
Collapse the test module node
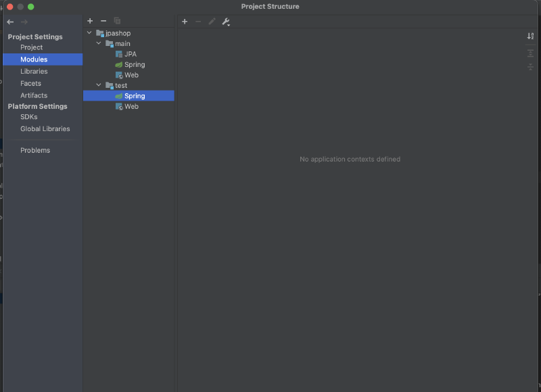point(99,84)
